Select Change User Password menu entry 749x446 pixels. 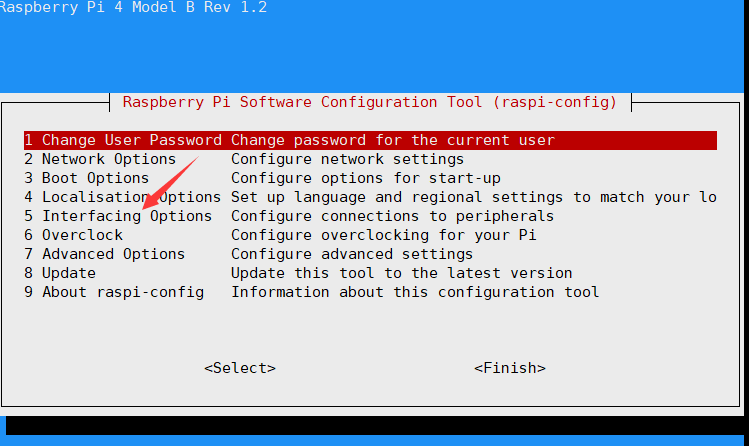click(x=124, y=140)
